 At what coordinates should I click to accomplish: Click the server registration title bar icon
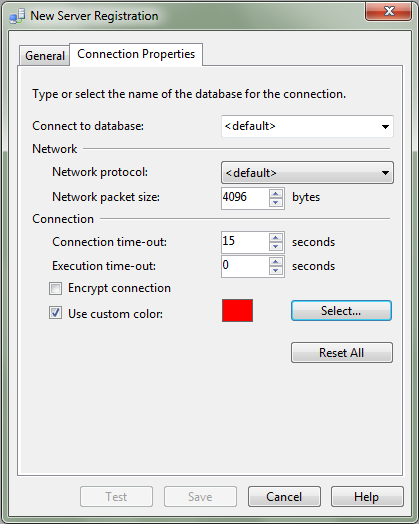(x=17, y=16)
